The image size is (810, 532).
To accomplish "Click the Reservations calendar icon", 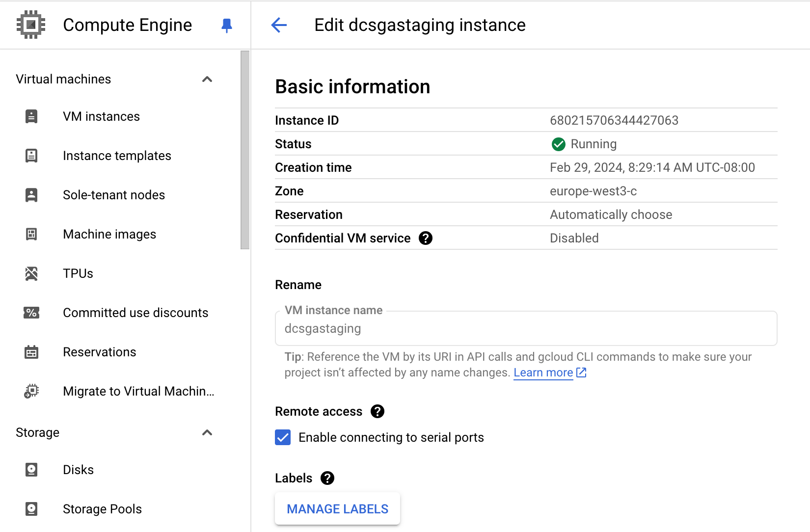I will 31,352.
